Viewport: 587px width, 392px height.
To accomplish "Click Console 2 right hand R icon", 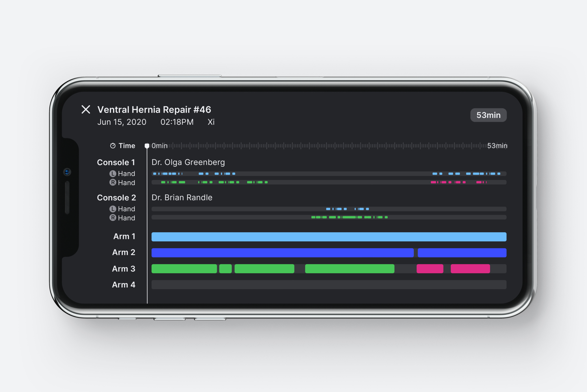I will click(x=113, y=217).
